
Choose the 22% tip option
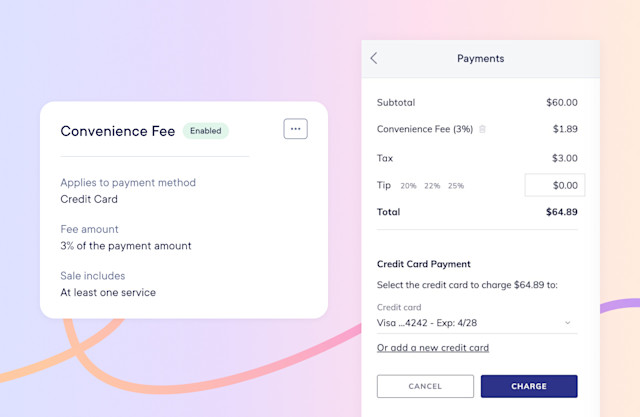[x=432, y=186]
